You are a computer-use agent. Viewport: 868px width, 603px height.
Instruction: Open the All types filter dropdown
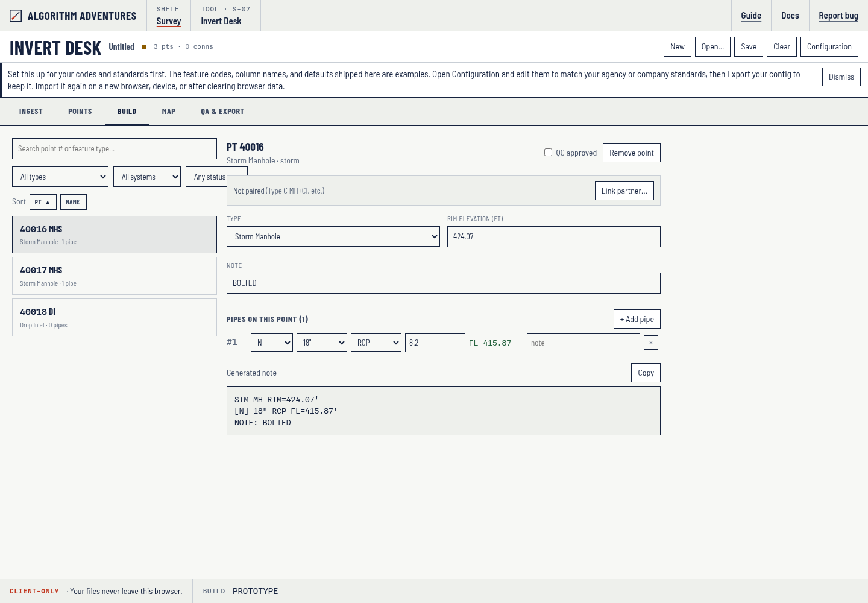coord(60,177)
